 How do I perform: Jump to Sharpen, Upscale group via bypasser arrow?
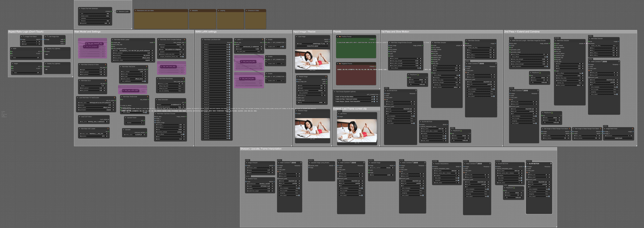coord(377,101)
